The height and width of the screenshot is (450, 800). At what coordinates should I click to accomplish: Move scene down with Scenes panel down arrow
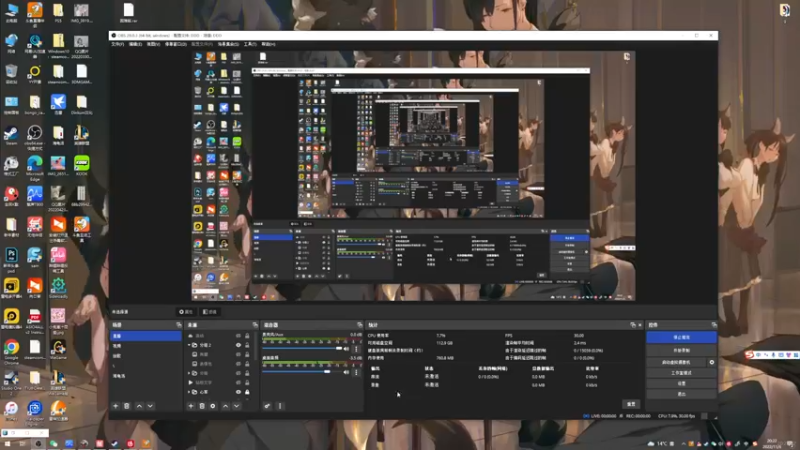(150, 406)
